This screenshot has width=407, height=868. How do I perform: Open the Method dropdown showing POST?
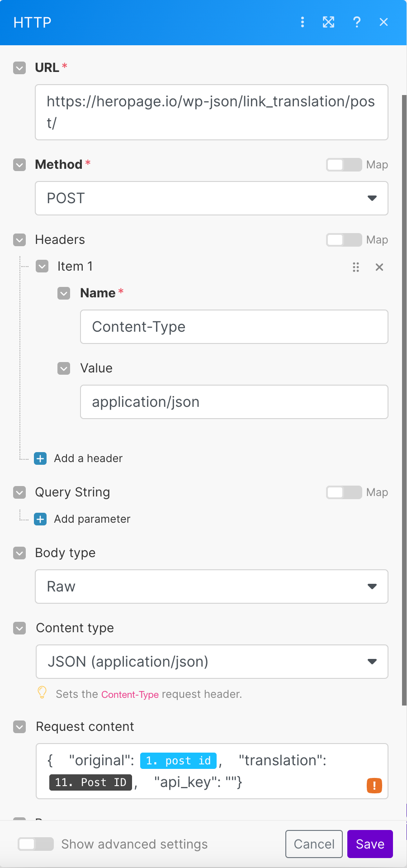212,198
